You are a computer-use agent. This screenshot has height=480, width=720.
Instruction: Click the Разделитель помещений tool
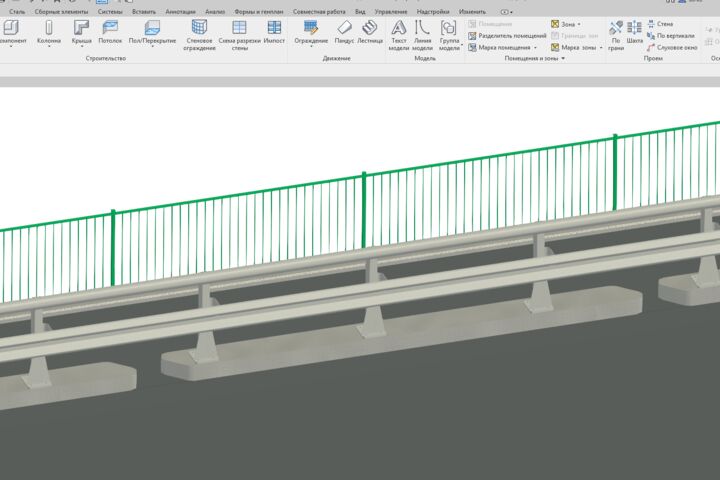click(x=507, y=36)
